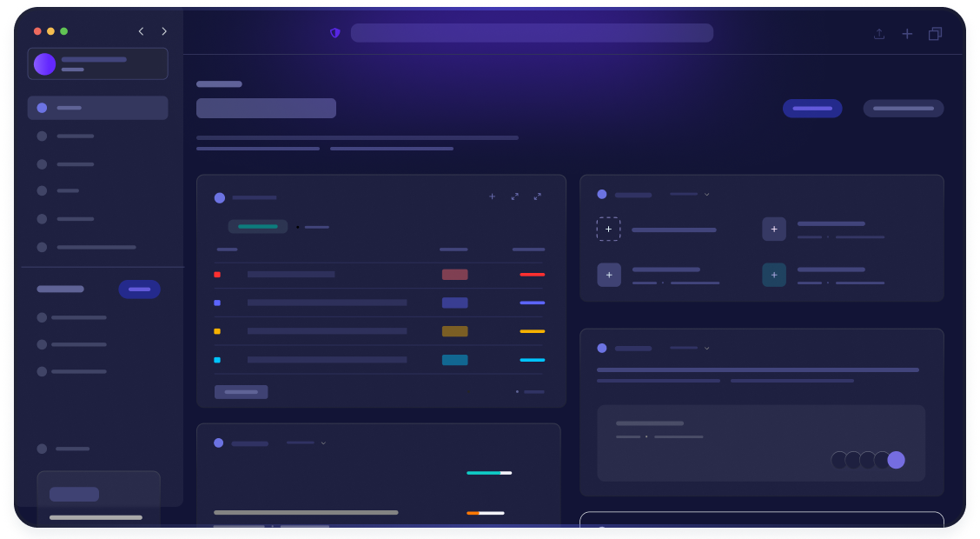Toggle the cyan checkbox in fourth table row
The image size is (980, 539).
(x=217, y=360)
